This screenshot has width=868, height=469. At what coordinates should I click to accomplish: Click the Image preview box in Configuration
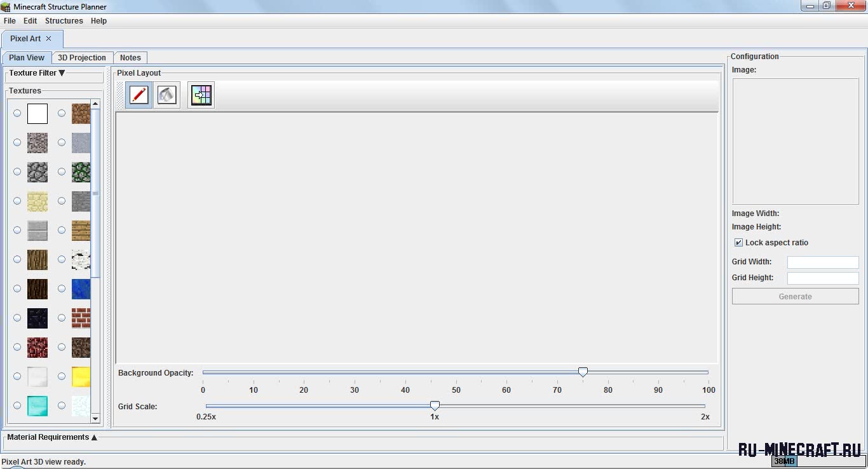(x=796, y=141)
